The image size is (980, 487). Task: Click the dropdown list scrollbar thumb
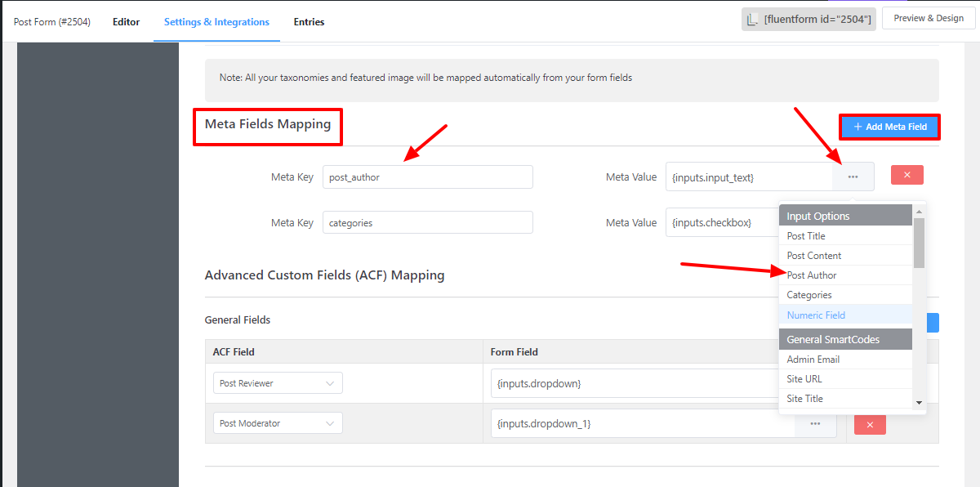pyautogui.click(x=919, y=242)
